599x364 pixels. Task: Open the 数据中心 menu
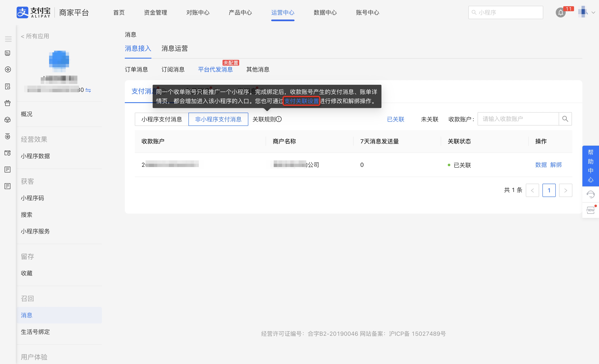[x=325, y=12]
